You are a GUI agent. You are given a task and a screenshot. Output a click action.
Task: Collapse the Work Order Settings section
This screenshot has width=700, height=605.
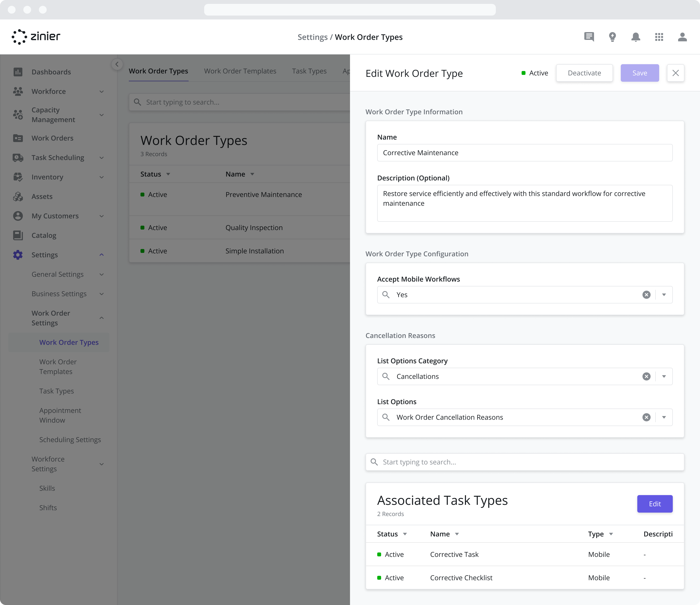point(102,318)
